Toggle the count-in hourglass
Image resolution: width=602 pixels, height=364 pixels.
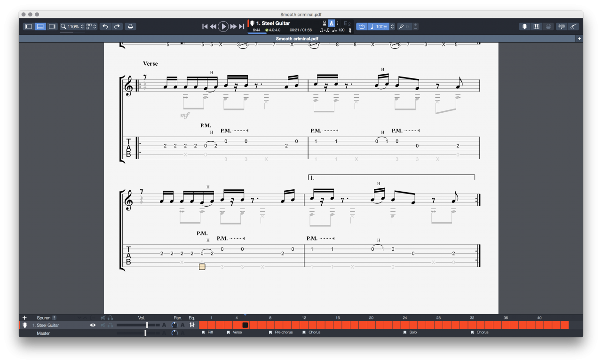coord(324,23)
